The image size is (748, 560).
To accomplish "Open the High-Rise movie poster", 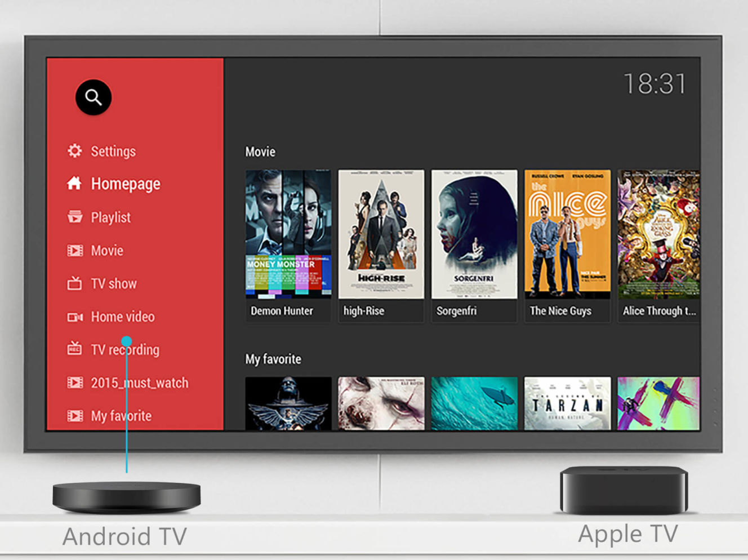I will [x=381, y=234].
